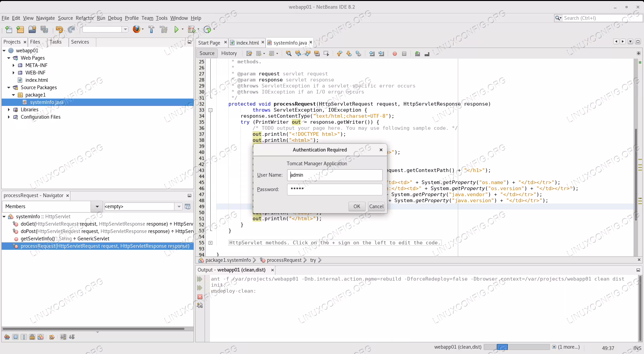Click the Profile Project icon
This screenshot has width=644, height=354.
207,29
